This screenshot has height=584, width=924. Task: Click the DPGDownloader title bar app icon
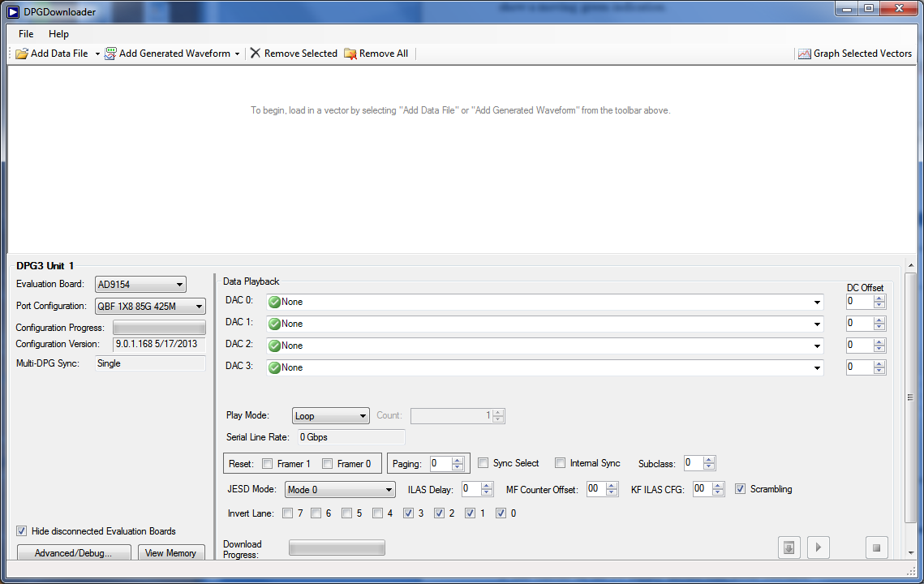pos(13,12)
